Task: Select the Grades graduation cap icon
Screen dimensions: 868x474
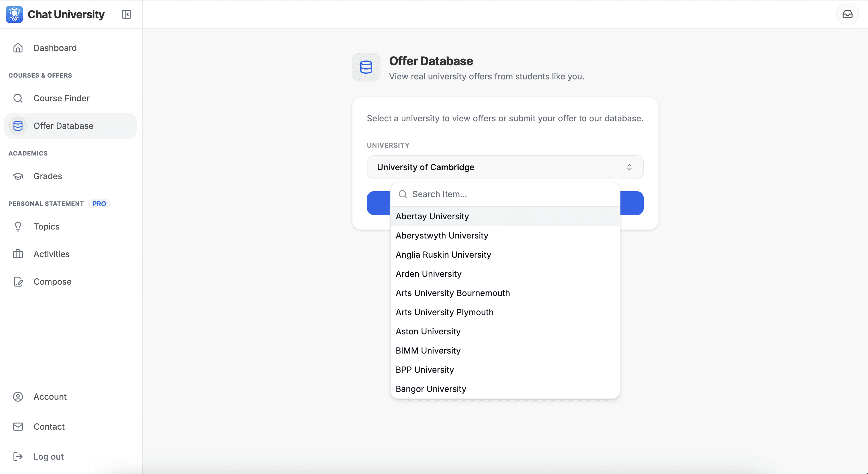Action: (x=18, y=176)
